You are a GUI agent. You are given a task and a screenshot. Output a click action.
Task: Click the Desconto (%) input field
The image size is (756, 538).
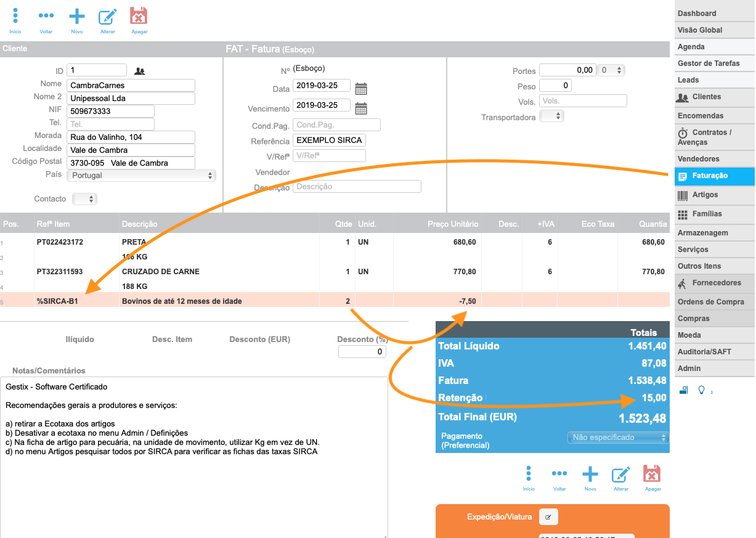(x=362, y=352)
